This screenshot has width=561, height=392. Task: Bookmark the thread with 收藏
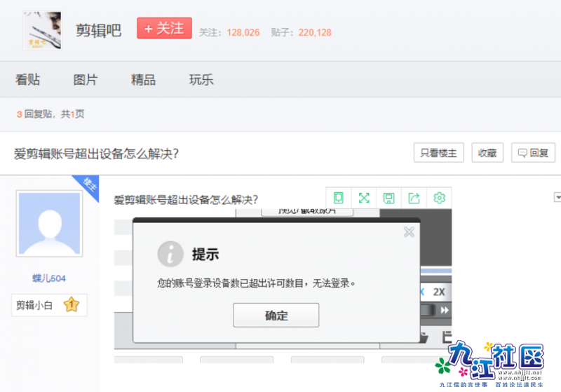(x=487, y=153)
